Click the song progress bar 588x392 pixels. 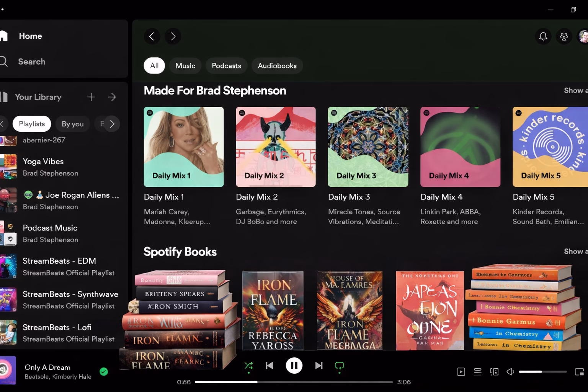(293, 382)
